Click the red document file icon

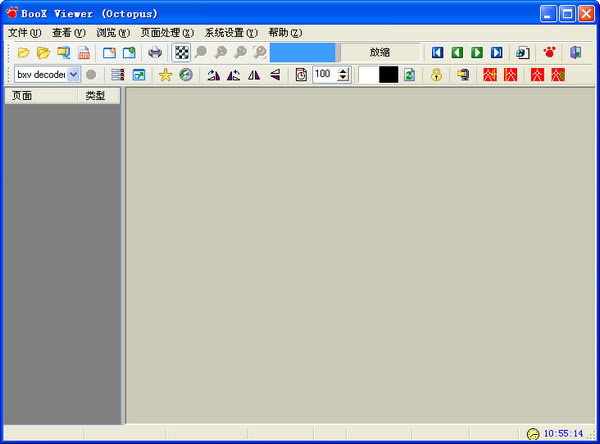pos(84,52)
